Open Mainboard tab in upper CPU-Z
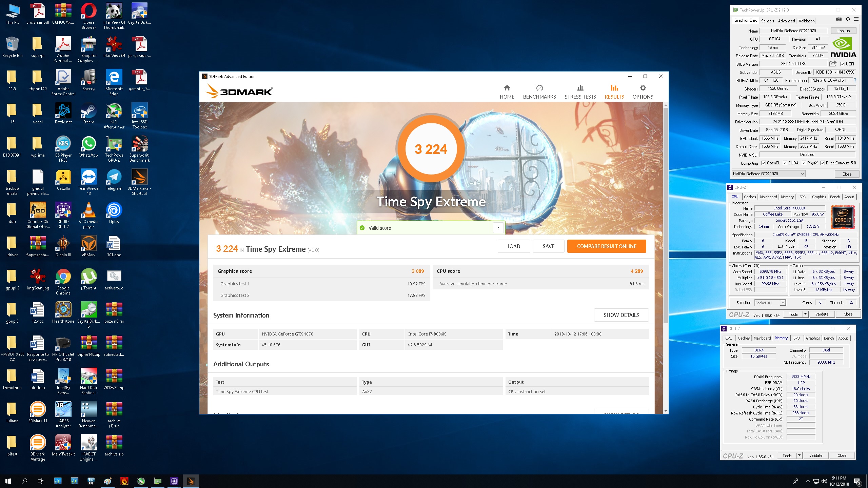868x488 pixels. tap(768, 197)
